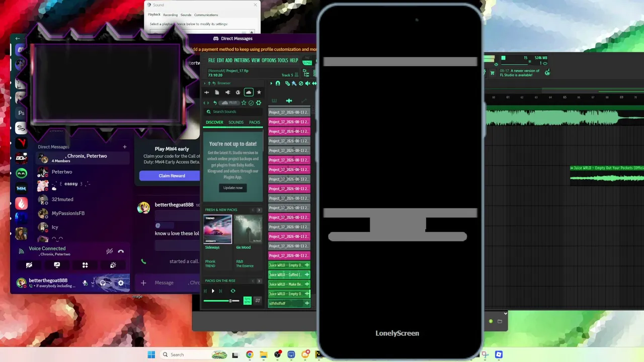Toggle Sync BPM in FL sound preview
This screenshot has height=362, width=644.
coord(247,301)
